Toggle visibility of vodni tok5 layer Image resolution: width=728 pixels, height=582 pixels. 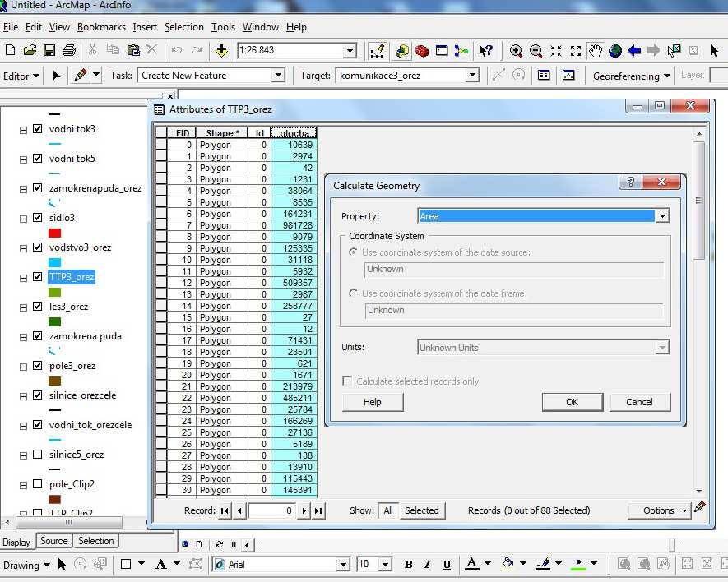(38, 159)
